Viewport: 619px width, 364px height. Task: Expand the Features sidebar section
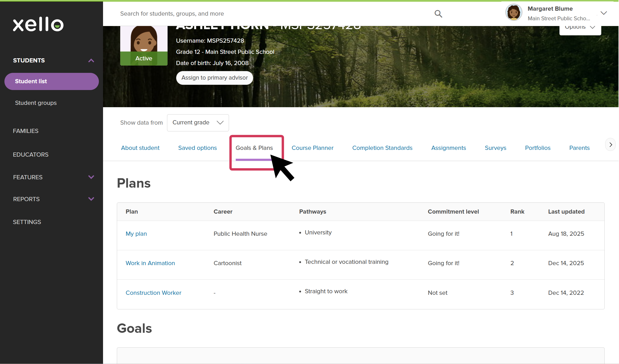pyautogui.click(x=91, y=177)
